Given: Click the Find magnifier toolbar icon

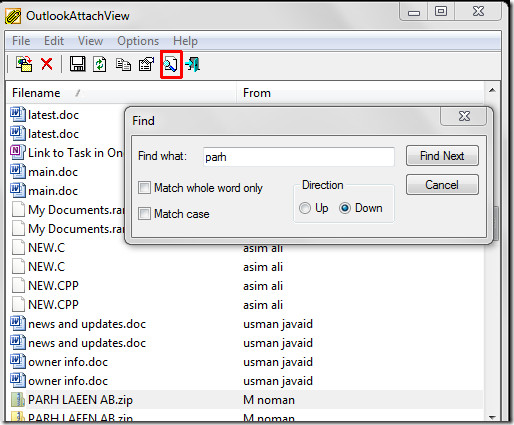Looking at the screenshot, I should [x=171, y=64].
